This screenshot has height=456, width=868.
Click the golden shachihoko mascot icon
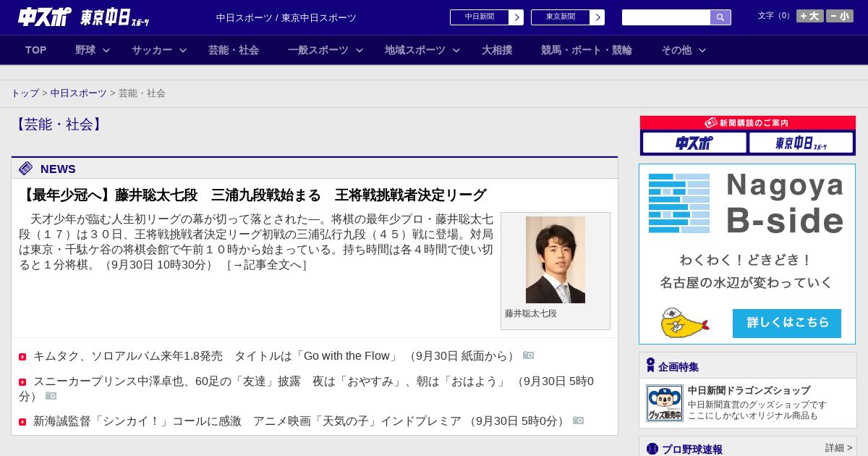coord(684,323)
